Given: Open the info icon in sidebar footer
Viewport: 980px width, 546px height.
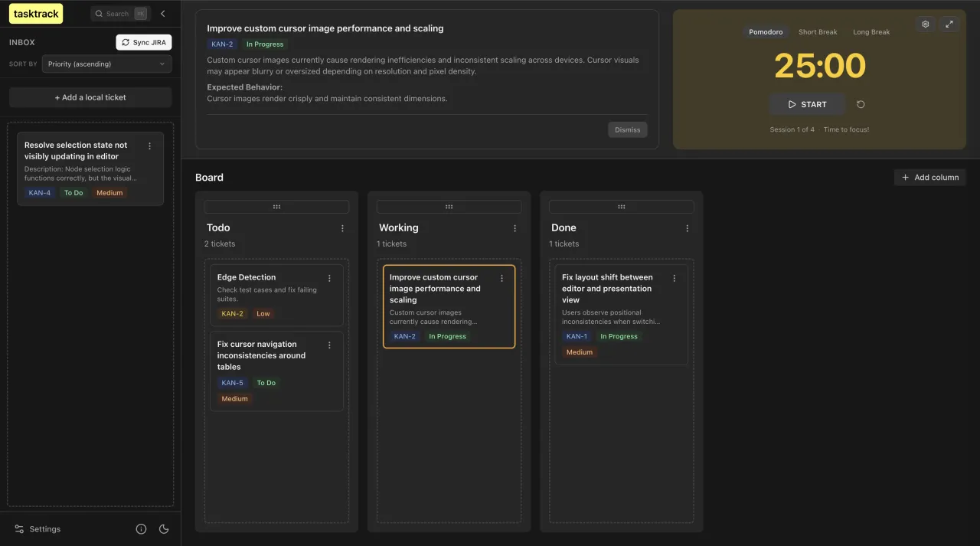Looking at the screenshot, I should (141, 529).
